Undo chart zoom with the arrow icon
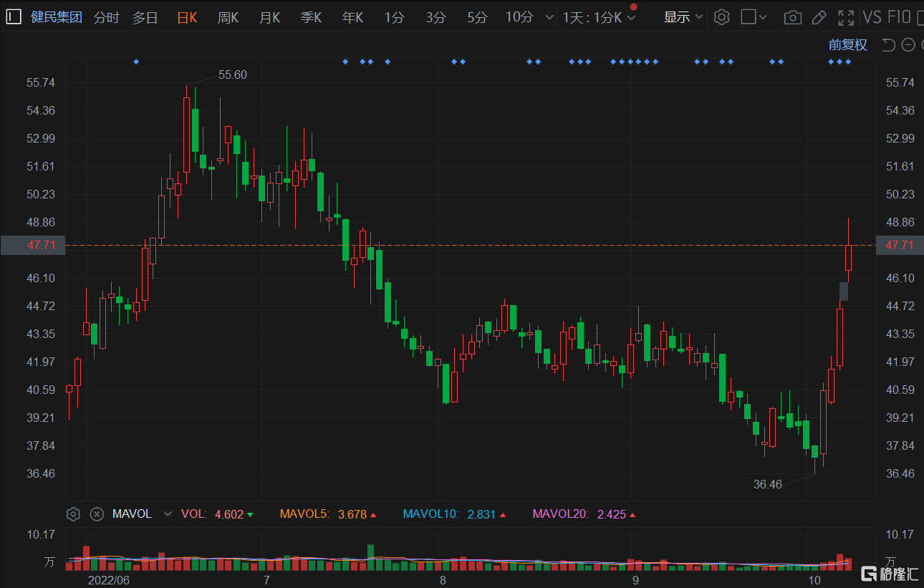The width and height of the screenshot is (924, 588). 888,45
